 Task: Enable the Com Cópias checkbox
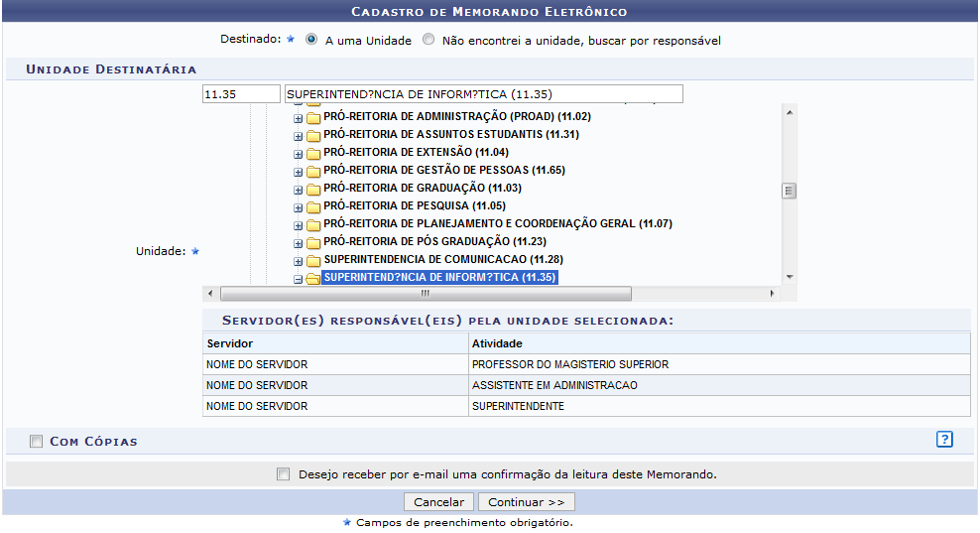pos(37,441)
